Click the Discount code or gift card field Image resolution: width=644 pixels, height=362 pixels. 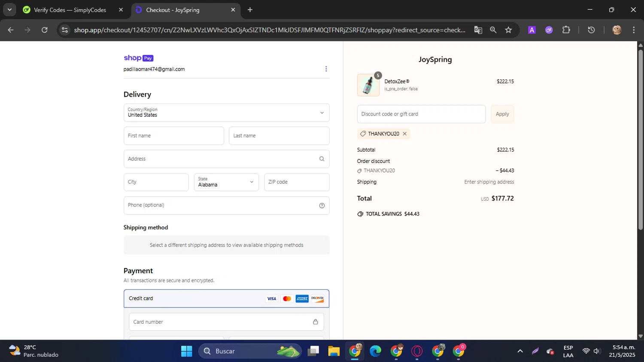click(x=421, y=114)
